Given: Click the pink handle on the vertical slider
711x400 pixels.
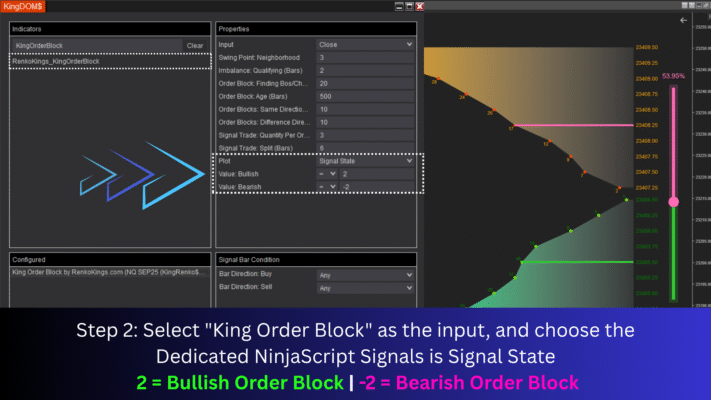Looking at the screenshot, I should pos(673,201).
